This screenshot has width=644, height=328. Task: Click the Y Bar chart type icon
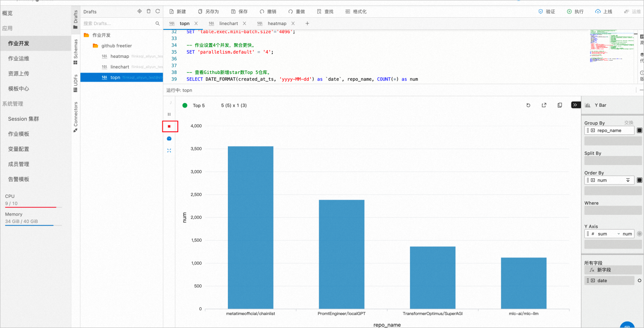587,105
